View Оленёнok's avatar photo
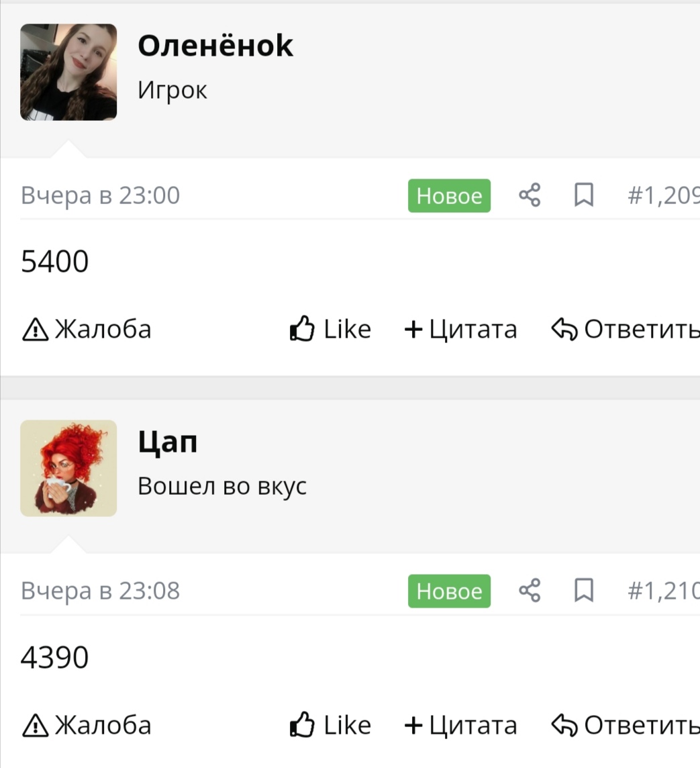Screen dimensions: 700x768 [68, 72]
